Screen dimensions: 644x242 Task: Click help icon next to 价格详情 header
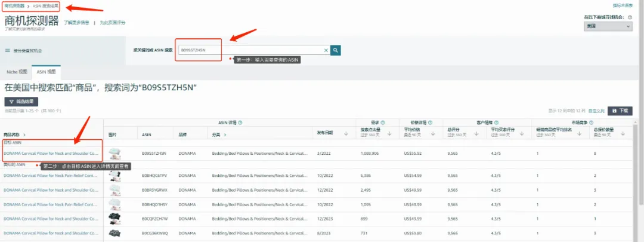pos(429,122)
